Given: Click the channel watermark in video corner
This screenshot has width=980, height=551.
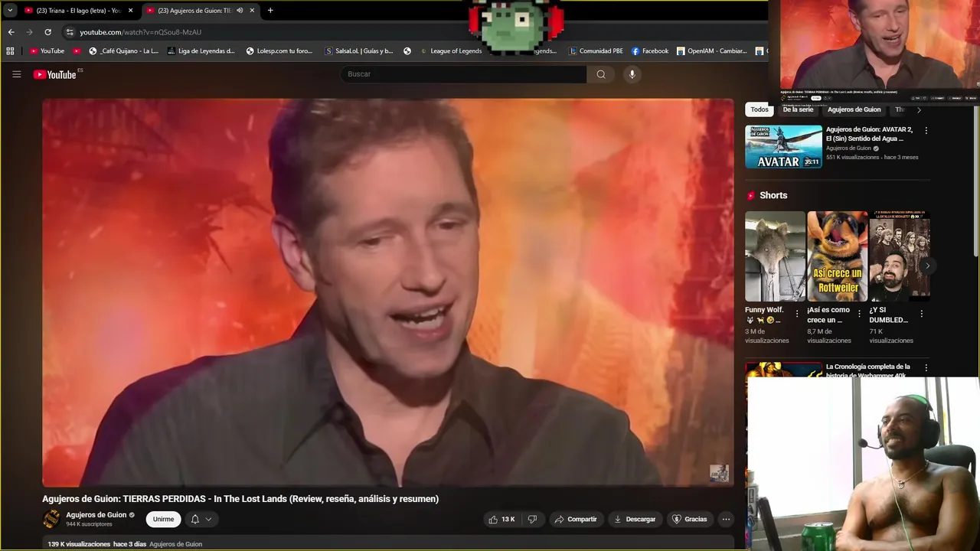Looking at the screenshot, I should point(719,473).
